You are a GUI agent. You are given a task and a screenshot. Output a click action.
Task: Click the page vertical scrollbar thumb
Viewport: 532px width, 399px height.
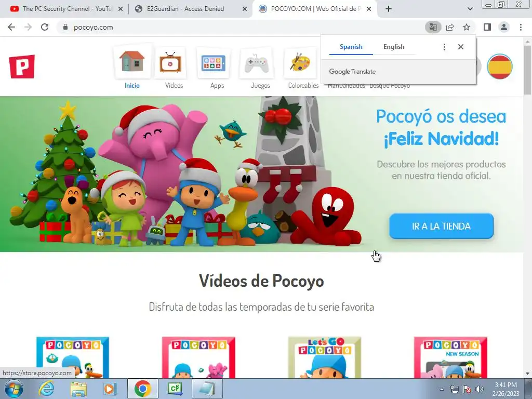click(527, 70)
